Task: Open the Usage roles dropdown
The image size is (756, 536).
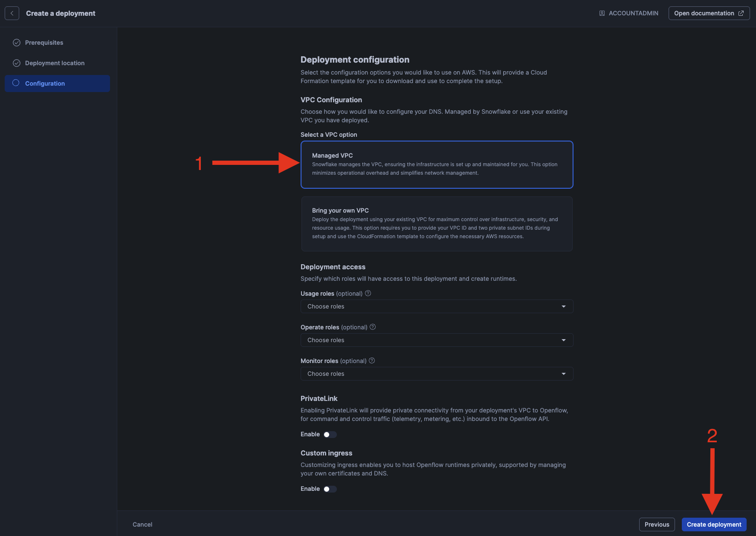Action: [x=437, y=306]
